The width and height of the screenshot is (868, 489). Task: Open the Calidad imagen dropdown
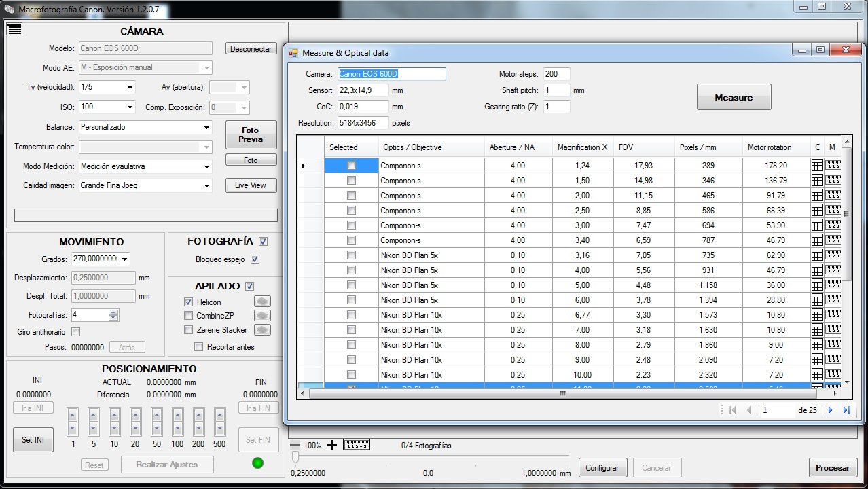tap(206, 185)
